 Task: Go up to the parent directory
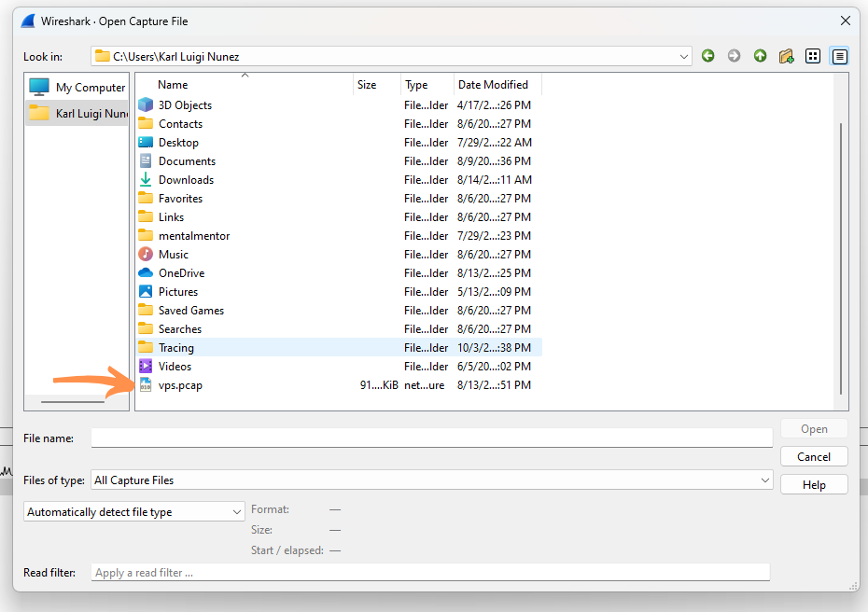pyautogui.click(x=760, y=56)
